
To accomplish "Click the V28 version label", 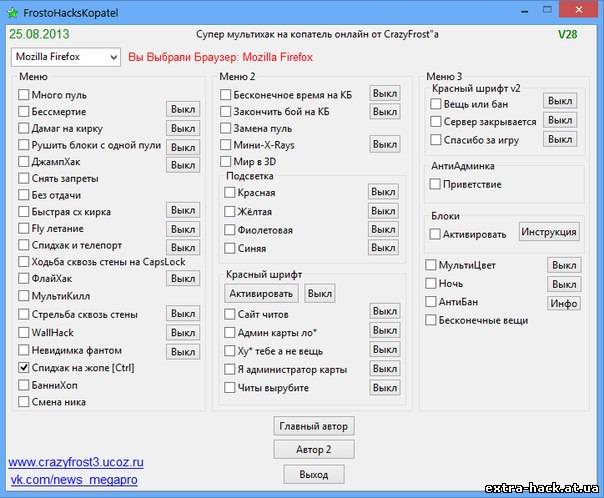I will (x=567, y=35).
